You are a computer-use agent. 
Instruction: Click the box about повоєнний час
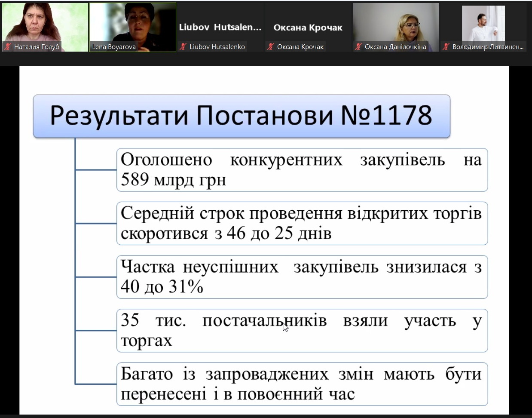click(302, 384)
